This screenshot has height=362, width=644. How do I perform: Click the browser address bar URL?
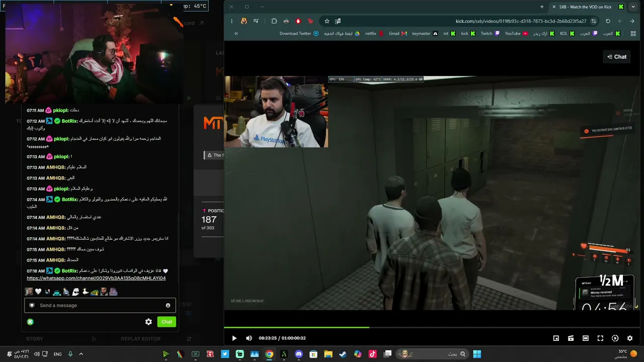coord(521,21)
